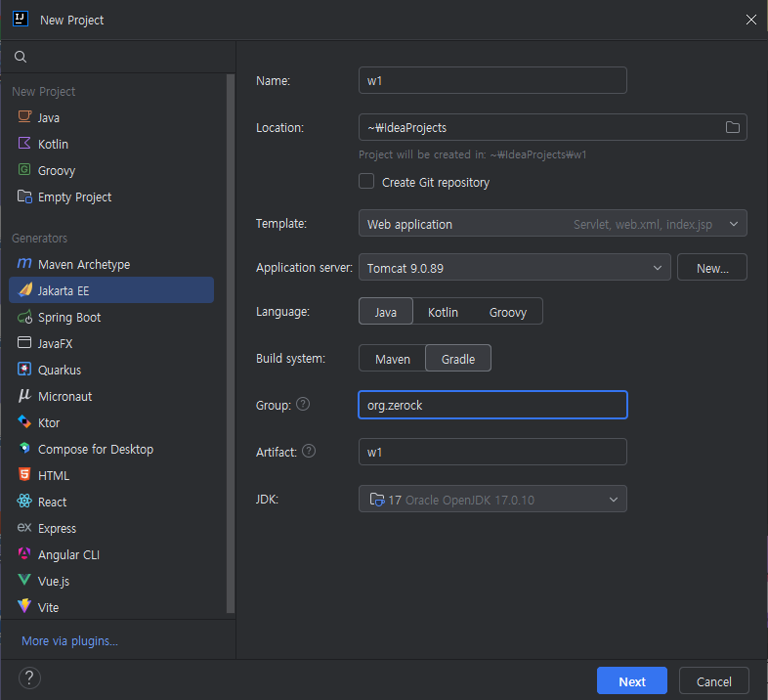Select the Groovy project type label

57,170
